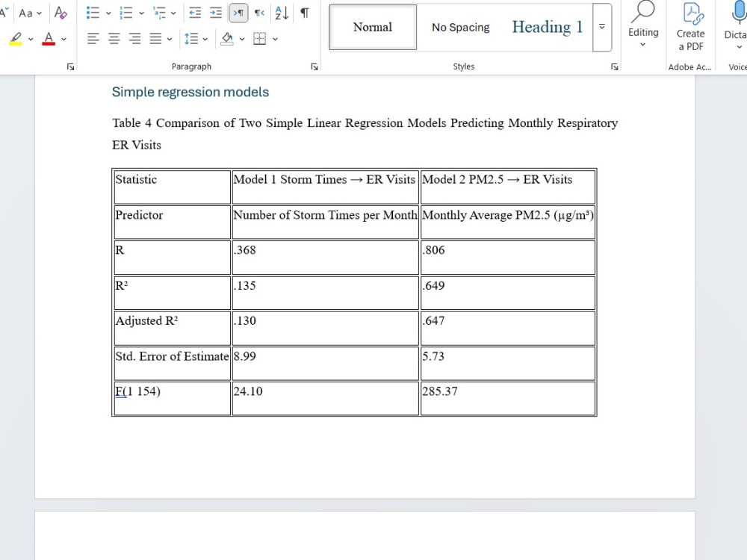The width and height of the screenshot is (747, 560).
Task: Expand line spacing dropdown arrow
Action: tap(205, 39)
